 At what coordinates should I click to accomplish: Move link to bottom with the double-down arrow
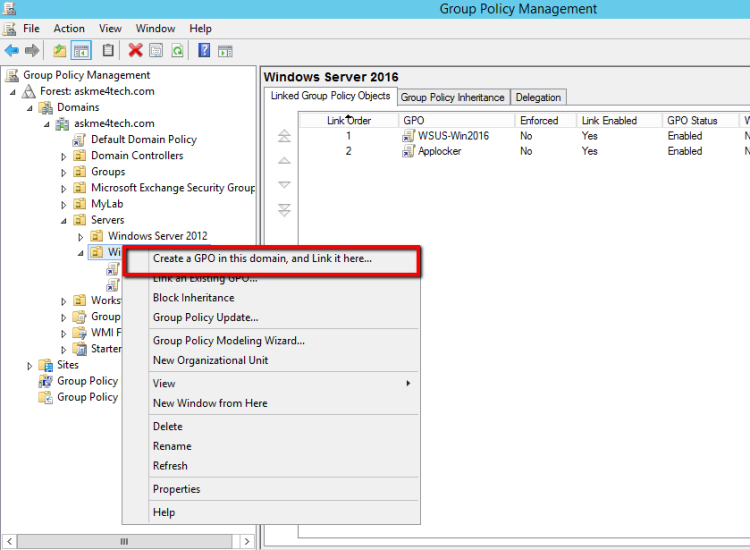pyautogui.click(x=284, y=209)
